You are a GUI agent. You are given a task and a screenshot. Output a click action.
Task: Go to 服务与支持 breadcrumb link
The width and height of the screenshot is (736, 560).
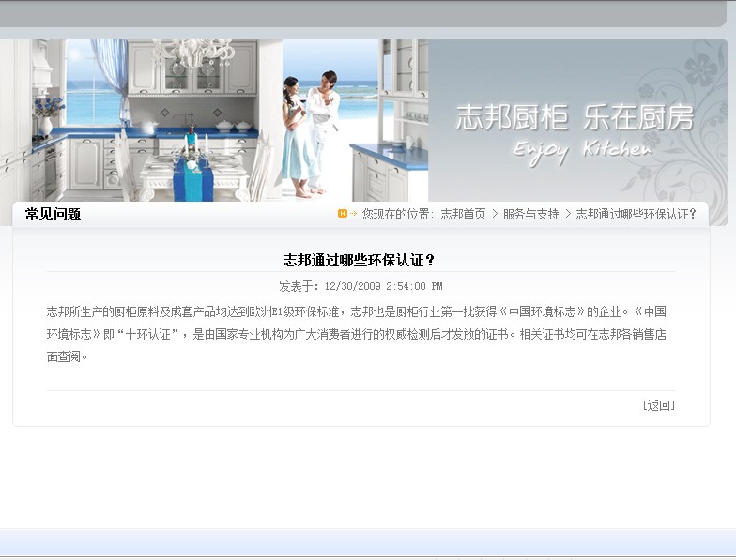pyautogui.click(x=530, y=214)
